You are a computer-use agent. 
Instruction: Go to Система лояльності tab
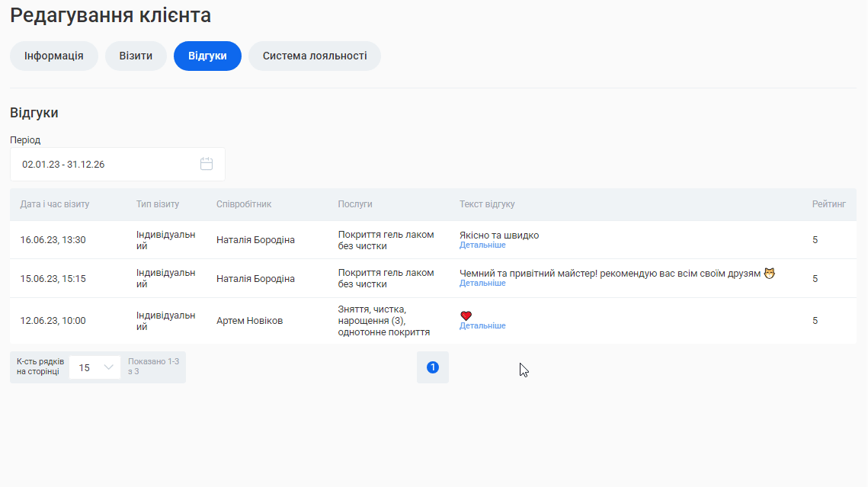pyautogui.click(x=315, y=56)
